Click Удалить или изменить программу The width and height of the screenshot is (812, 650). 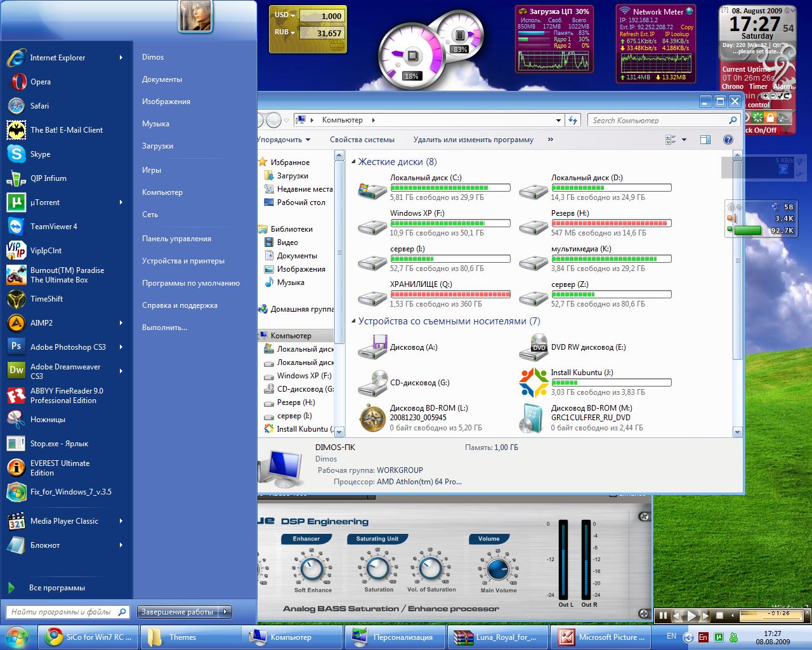click(x=473, y=140)
